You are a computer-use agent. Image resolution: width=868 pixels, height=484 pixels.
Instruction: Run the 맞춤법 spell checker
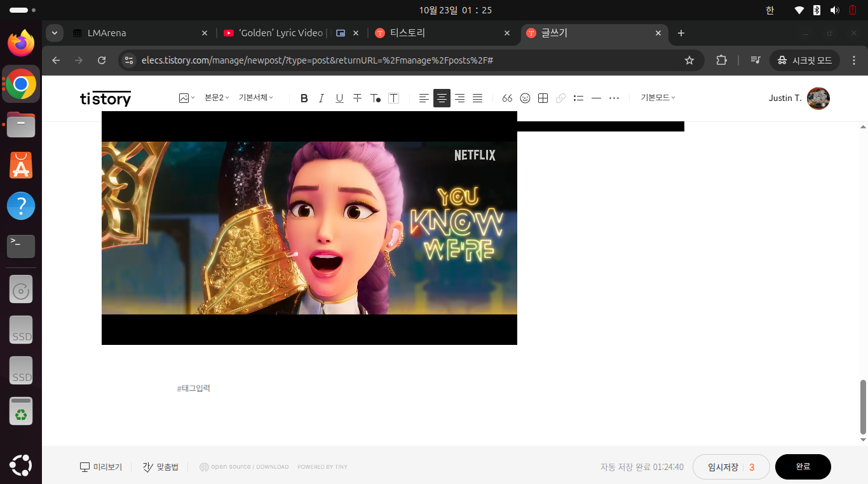click(161, 467)
